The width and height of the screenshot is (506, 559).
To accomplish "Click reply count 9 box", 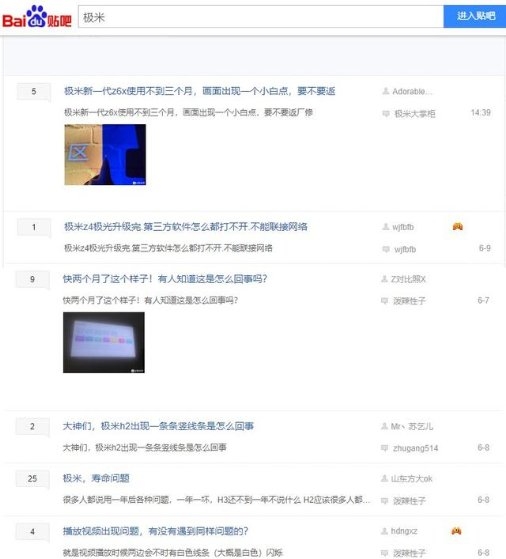I will [32, 279].
